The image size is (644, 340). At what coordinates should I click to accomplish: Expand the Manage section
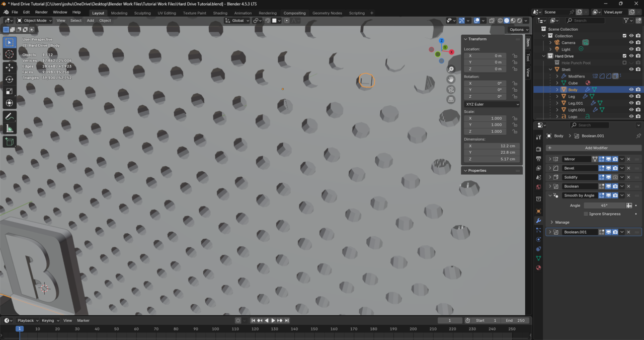tap(562, 222)
